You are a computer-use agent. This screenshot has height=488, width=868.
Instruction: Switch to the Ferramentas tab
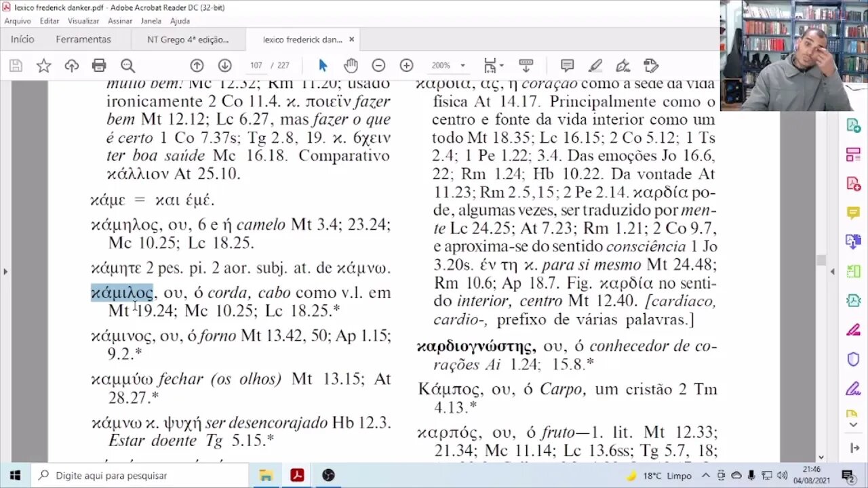pos(83,39)
